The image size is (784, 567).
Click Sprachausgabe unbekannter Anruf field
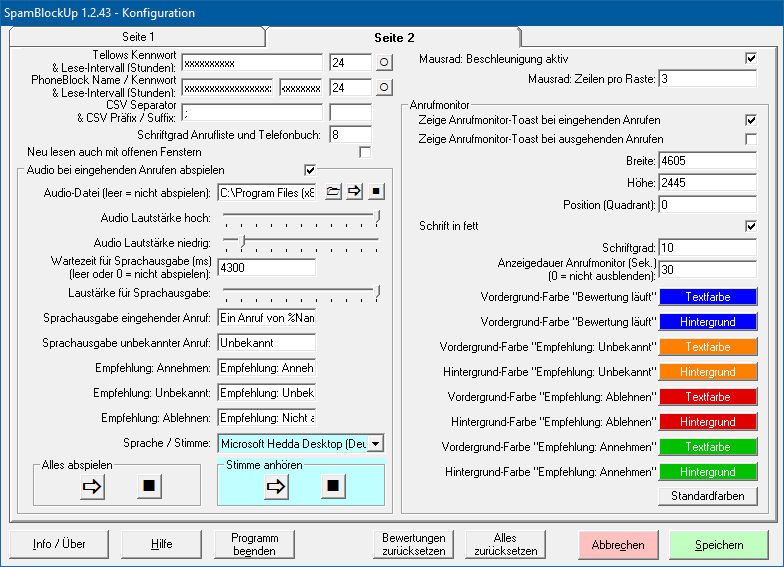pyautogui.click(x=267, y=342)
